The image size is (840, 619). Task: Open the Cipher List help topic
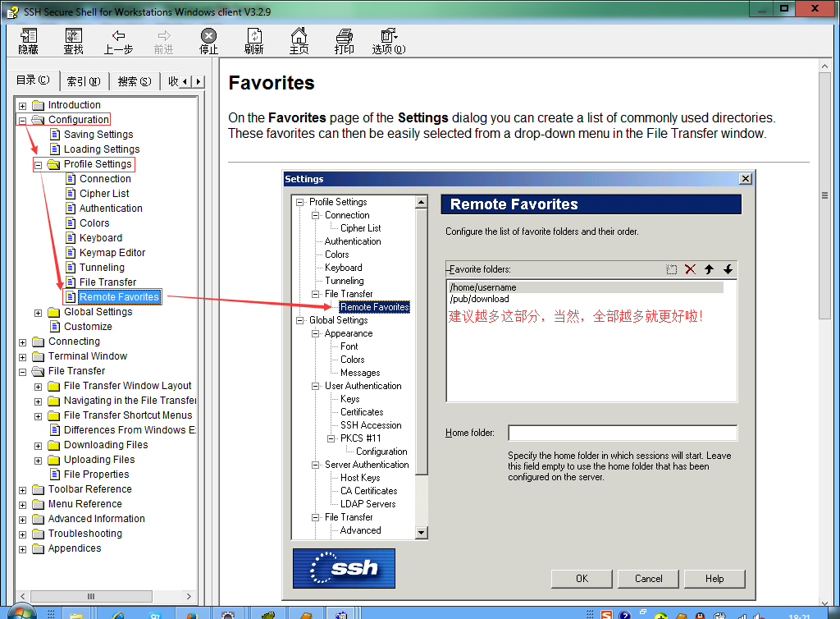click(104, 194)
